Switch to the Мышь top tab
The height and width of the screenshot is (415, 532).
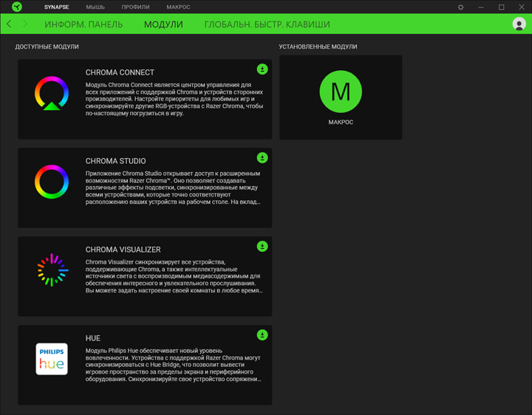[95, 7]
